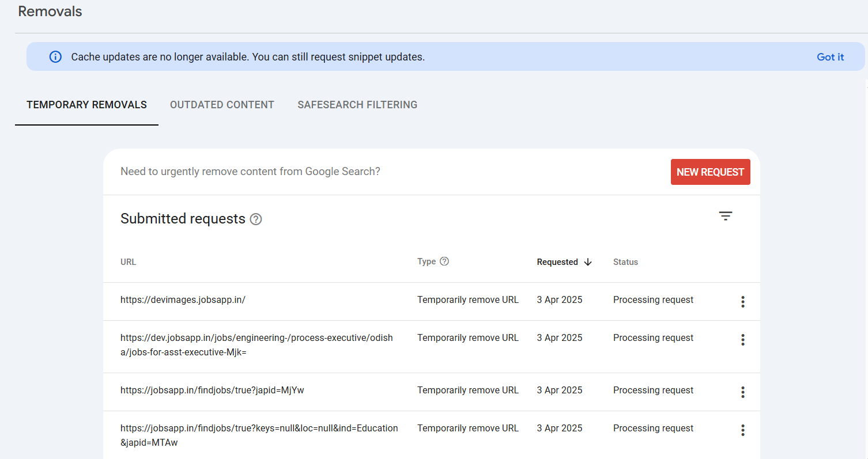Click the New Request button
This screenshot has width=868, height=459.
click(710, 172)
